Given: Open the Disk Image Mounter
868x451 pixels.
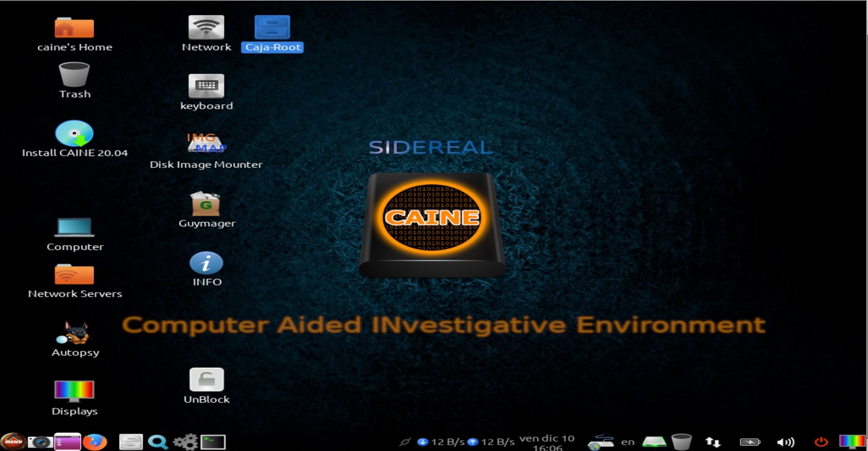Looking at the screenshot, I should click(207, 143).
